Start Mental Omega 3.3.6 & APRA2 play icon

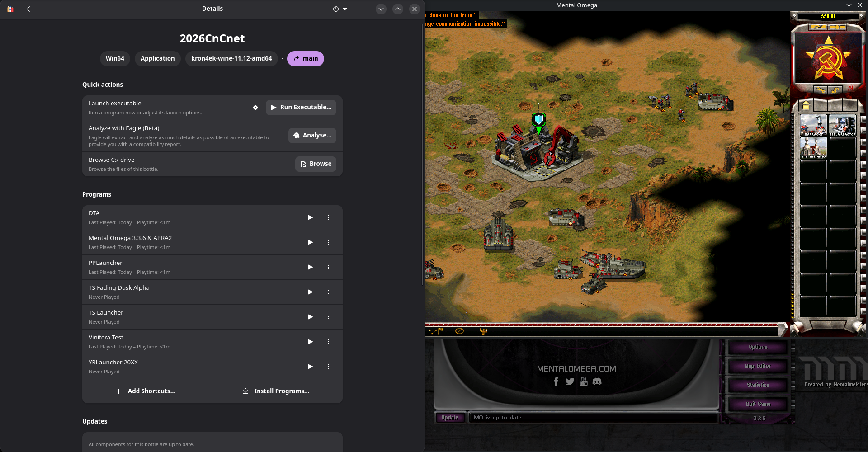click(310, 242)
